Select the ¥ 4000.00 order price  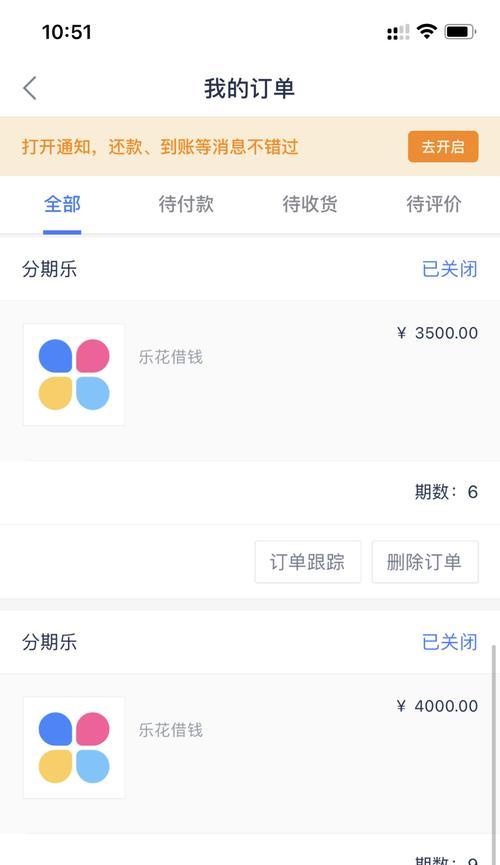(437, 706)
